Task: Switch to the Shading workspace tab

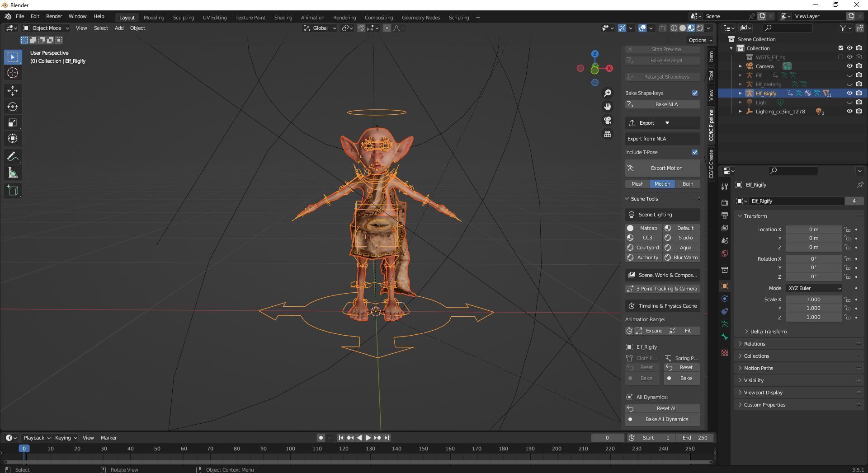Action: [x=283, y=18]
